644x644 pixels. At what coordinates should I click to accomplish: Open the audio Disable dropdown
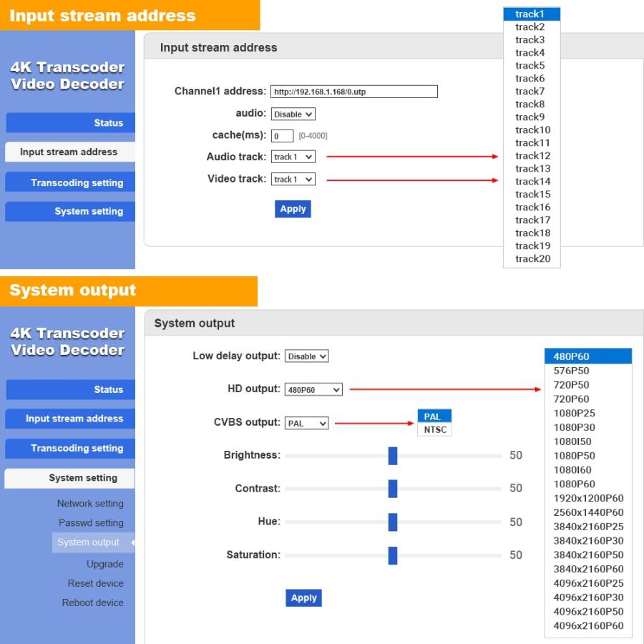293,114
